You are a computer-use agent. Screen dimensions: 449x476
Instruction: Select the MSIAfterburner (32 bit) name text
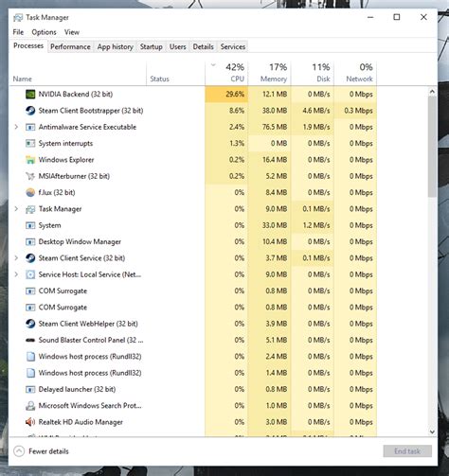[x=74, y=176]
